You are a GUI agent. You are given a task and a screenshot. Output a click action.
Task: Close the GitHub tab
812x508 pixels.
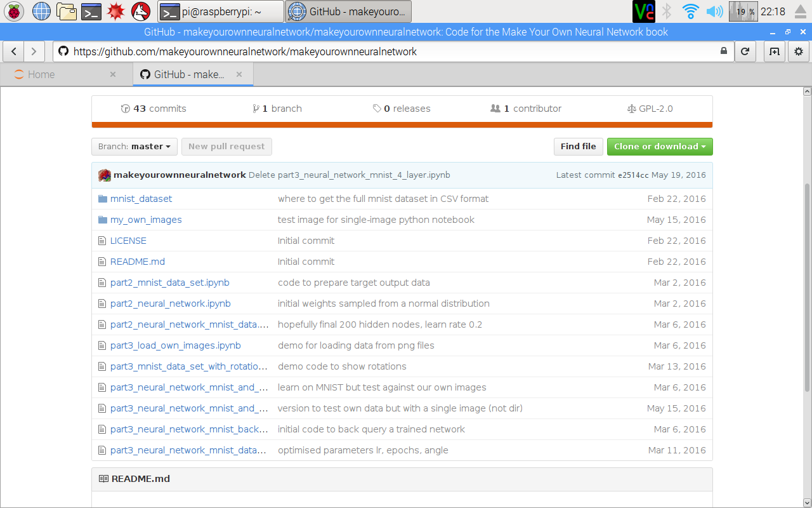click(239, 74)
